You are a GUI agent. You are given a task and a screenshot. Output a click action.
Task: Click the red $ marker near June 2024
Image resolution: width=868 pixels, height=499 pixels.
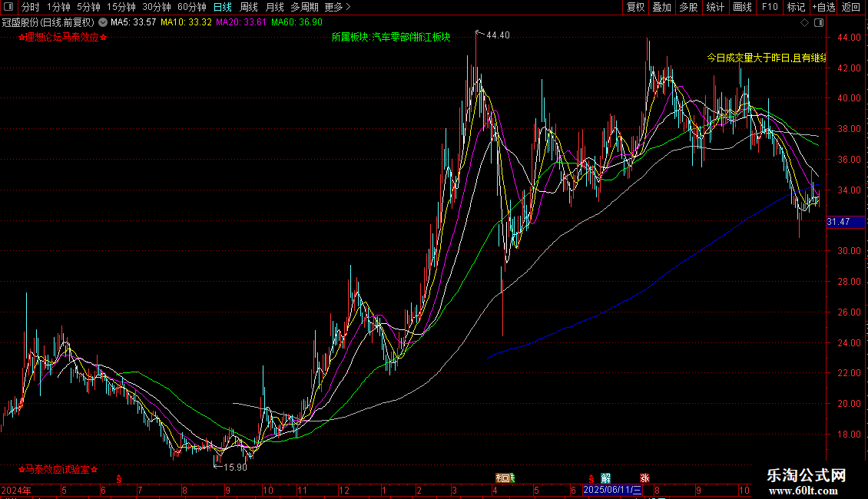coord(118,478)
